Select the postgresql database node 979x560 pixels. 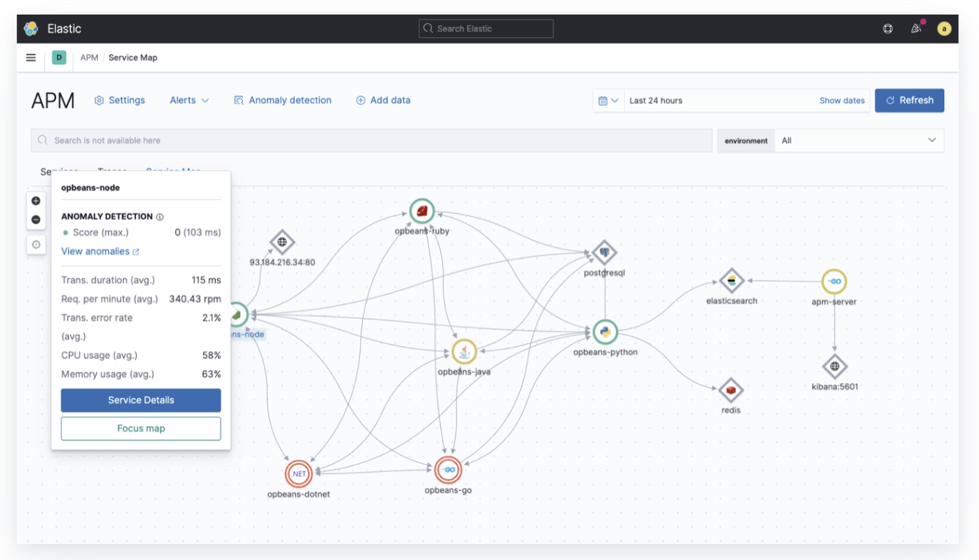click(604, 253)
